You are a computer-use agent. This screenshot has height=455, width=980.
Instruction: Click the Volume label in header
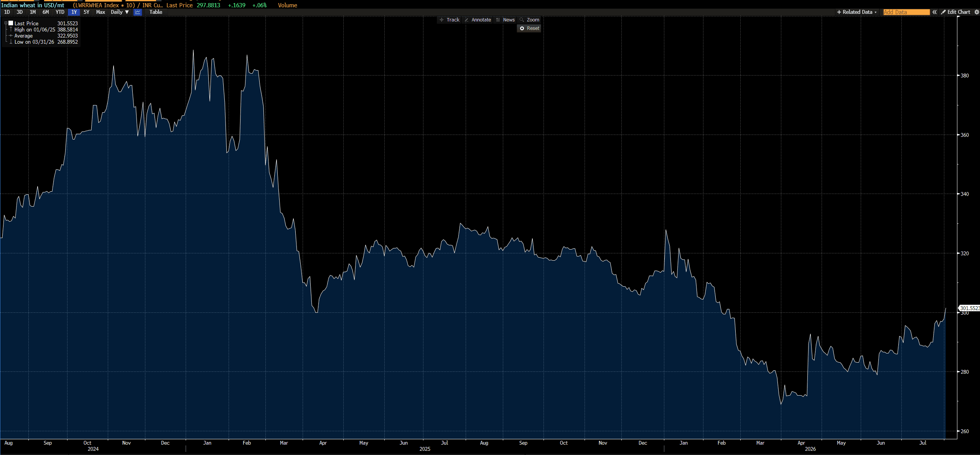coord(288,5)
